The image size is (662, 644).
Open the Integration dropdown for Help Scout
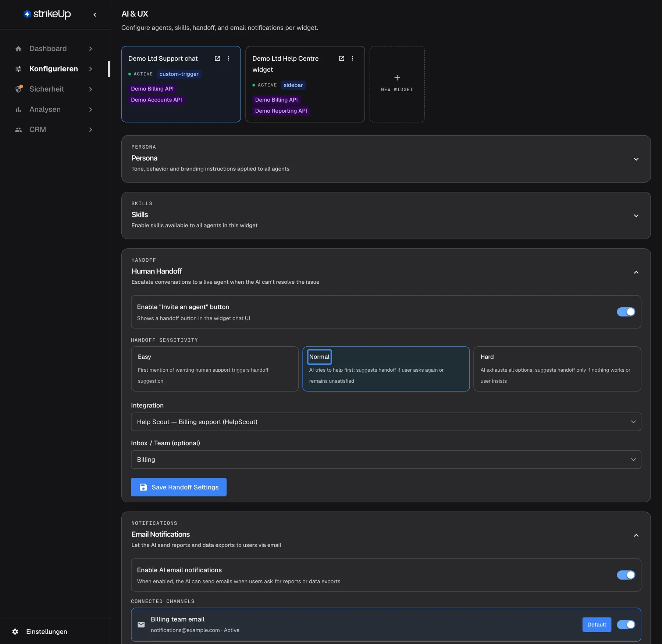pyautogui.click(x=386, y=422)
